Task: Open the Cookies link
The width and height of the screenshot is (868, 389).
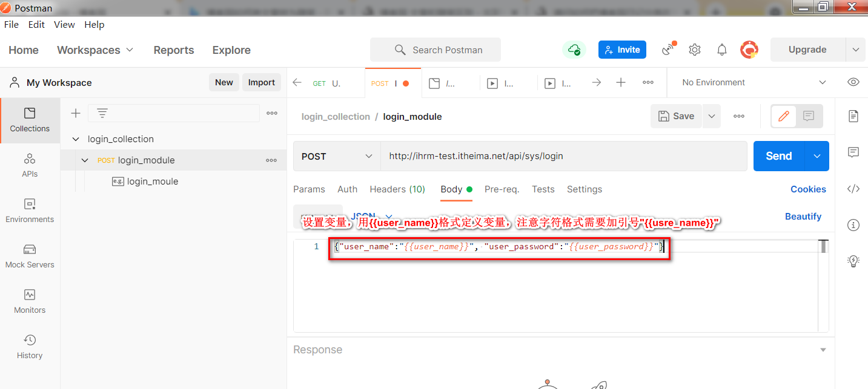Action: point(808,189)
